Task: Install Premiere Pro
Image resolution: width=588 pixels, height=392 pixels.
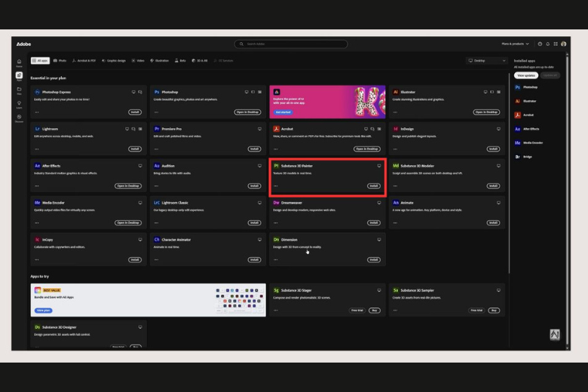Action: click(x=254, y=149)
